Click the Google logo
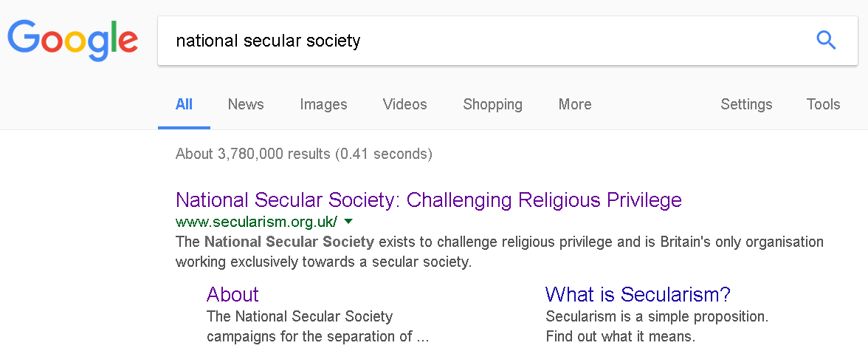This screenshot has height=354, width=868. pyautogui.click(x=72, y=40)
